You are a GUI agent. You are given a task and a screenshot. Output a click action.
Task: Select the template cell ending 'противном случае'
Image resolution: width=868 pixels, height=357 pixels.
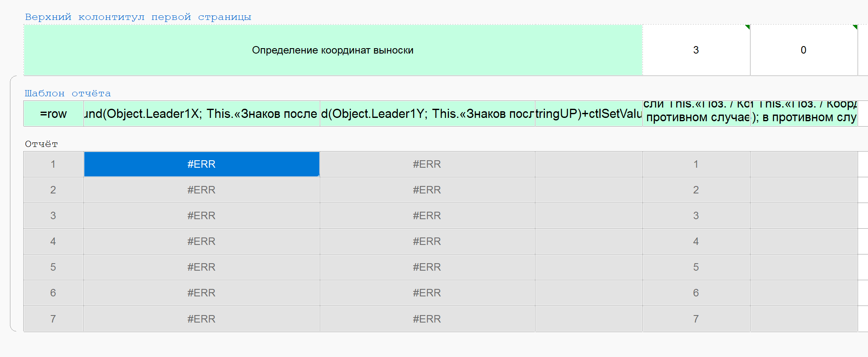tap(696, 114)
